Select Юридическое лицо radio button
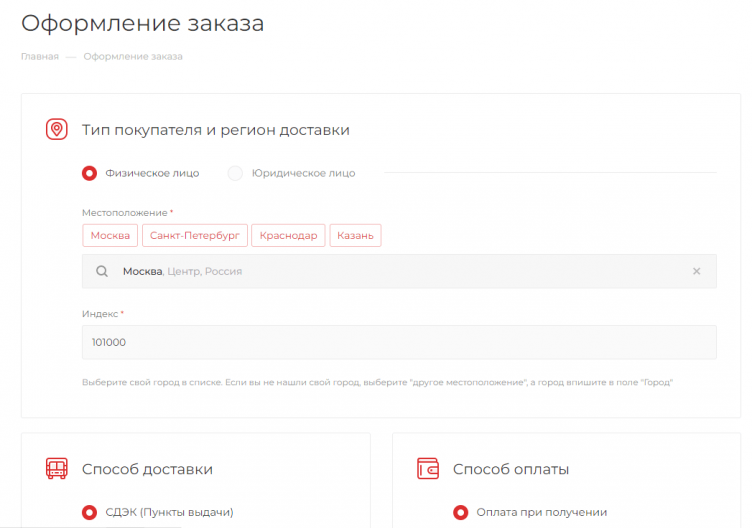This screenshot has width=752, height=528. pos(235,173)
